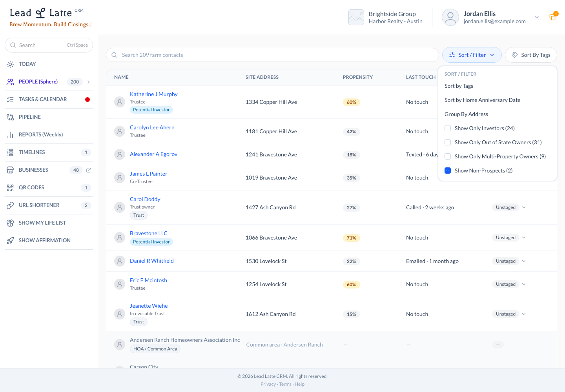Click the QR Codes icon

click(x=10, y=188)
